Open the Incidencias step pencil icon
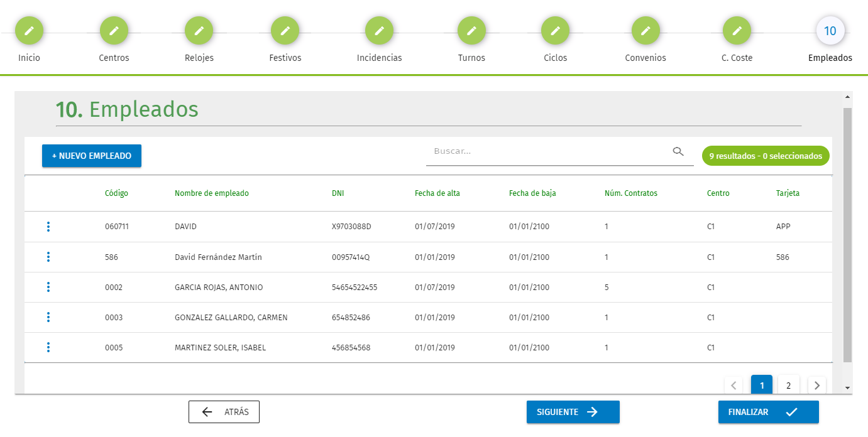The width and height of the screenshot is (868, 437). point(379,30)
